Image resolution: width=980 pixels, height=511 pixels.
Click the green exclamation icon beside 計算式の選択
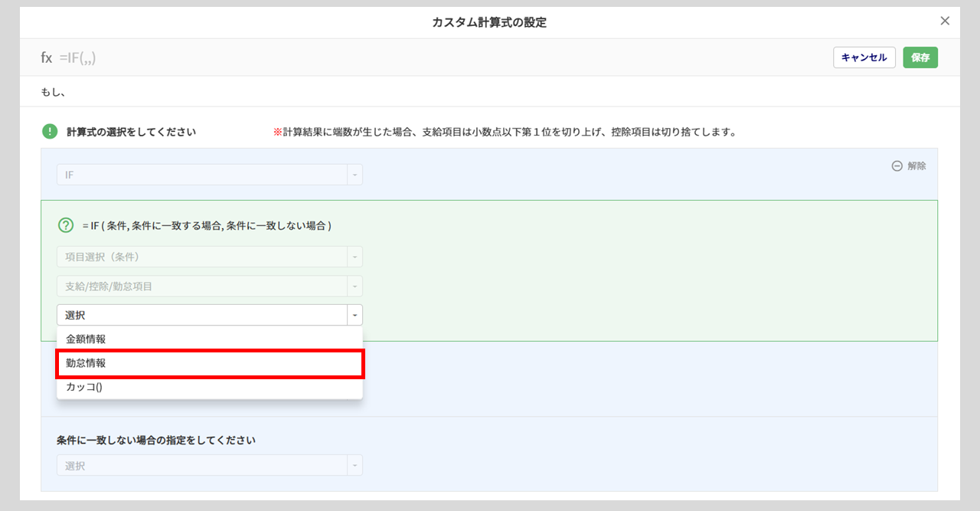pos(50,132)
